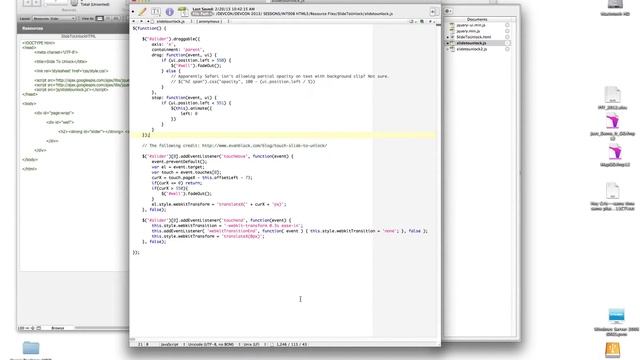Select jquery.min.js in Documents drawer

click(x=468, y=31)
